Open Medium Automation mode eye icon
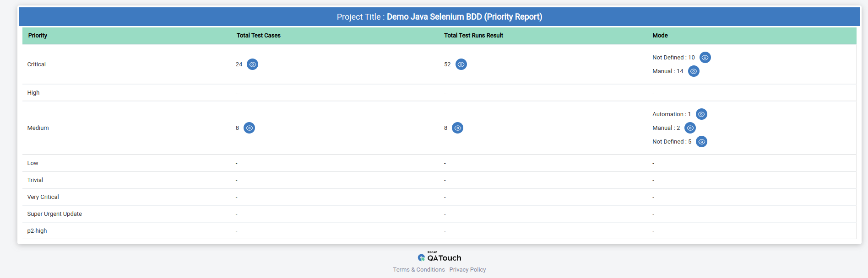Viewport: 868px width, 278px height. pos(701,114)
